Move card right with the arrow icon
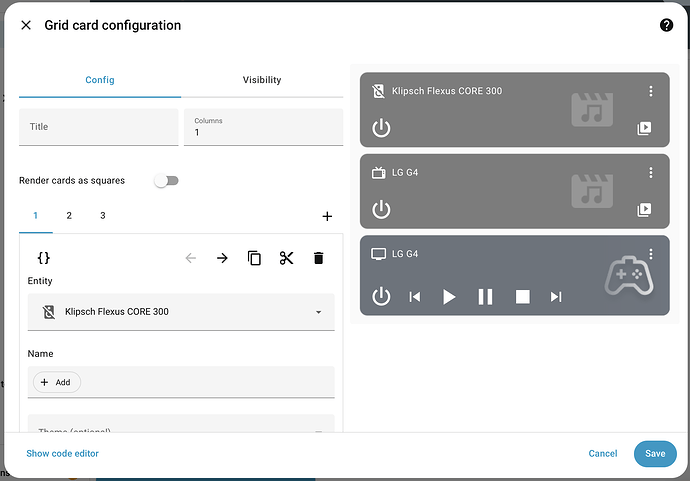The image size is (690, 481). click(222, 258)
